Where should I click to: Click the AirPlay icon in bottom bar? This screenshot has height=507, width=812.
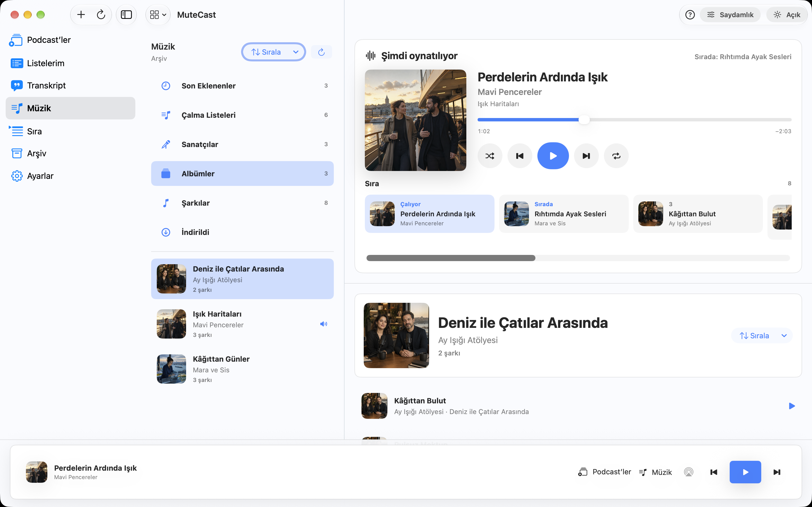pos(689,472)
